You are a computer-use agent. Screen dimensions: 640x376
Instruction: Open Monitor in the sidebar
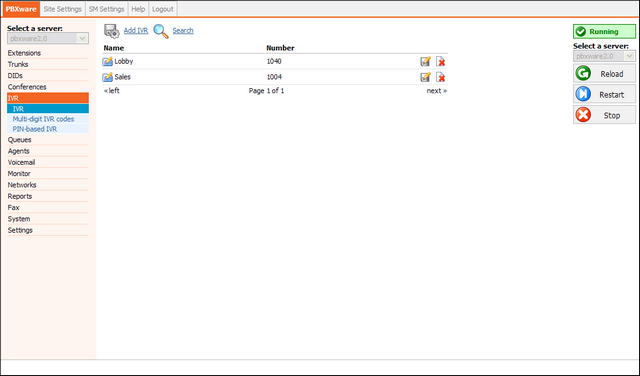tap(48, 174)
